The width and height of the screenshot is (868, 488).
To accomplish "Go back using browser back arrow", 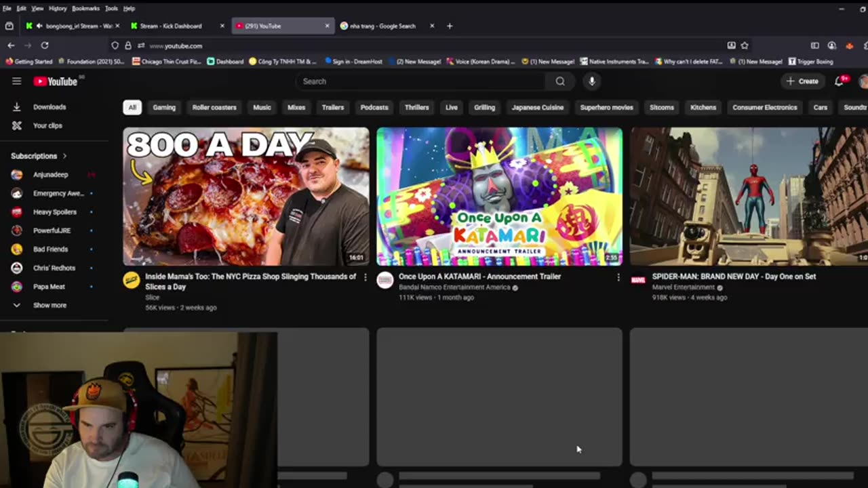I will (11, 45).
